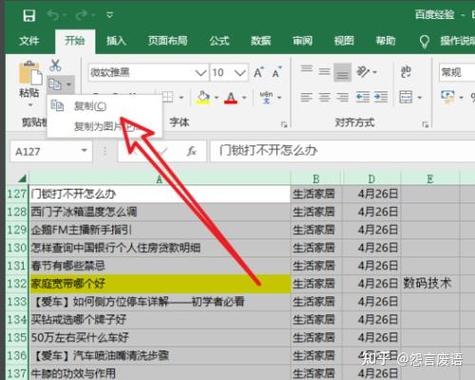This screenshot has height=380, width=475.
Task: Click the Borders icon
Action: click(168, 97)
